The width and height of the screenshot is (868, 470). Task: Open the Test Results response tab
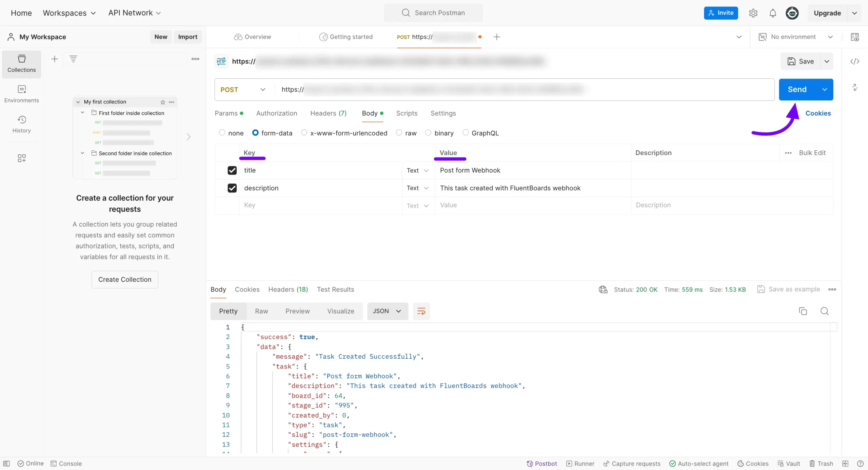pyautogui.click(x=335, y=289)
